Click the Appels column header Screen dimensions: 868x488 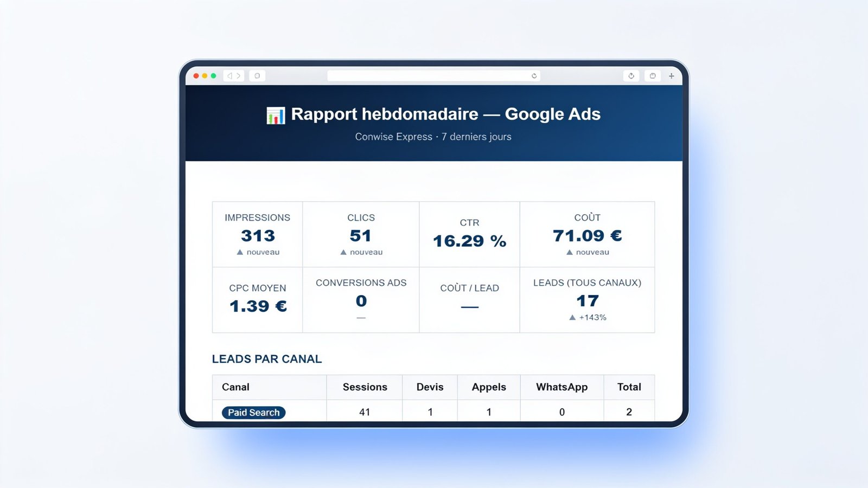(x=489, y=387)
